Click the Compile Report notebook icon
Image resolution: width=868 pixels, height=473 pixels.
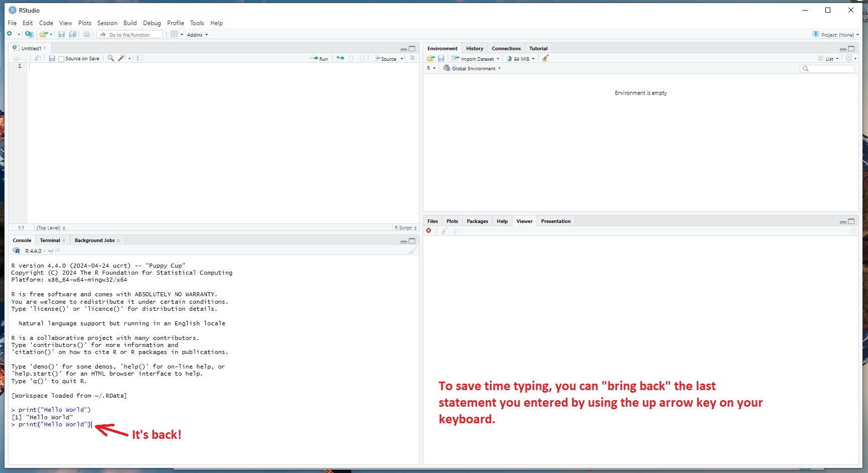tap(140, 58)
